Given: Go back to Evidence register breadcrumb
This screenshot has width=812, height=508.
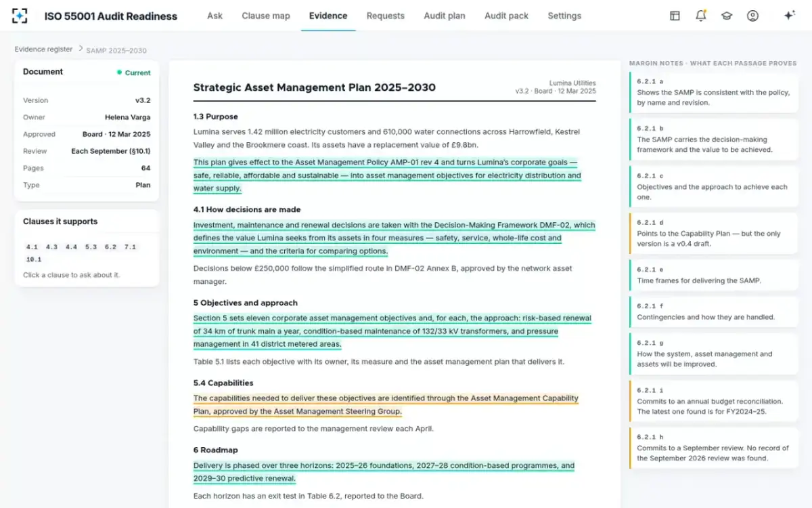Looking at the screenshot, I should click(43, 49).
